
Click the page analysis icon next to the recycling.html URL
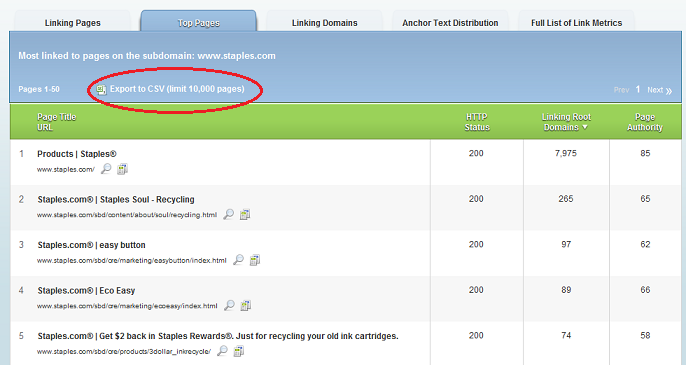(x=245, y=214)
